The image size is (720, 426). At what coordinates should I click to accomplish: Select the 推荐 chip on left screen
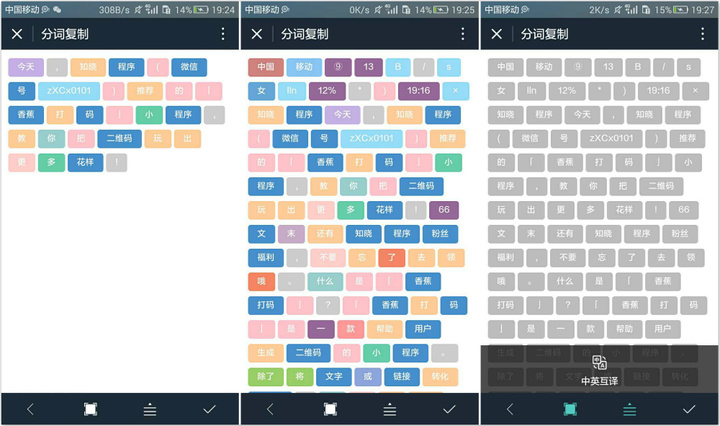coord(145,91)
